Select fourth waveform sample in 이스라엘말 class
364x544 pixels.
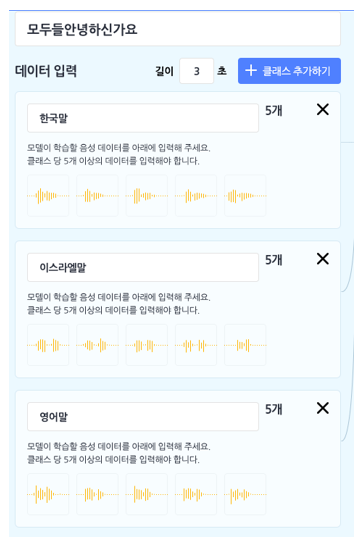196,345
